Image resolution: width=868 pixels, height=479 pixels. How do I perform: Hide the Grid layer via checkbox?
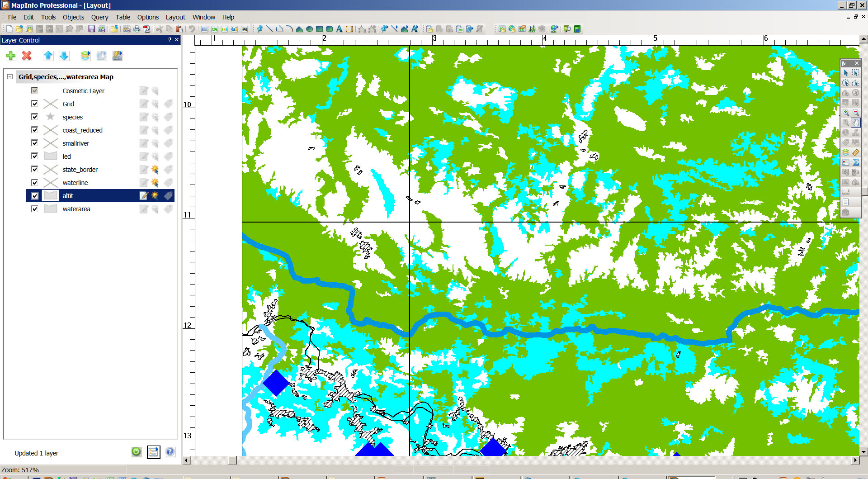[34, 104]
